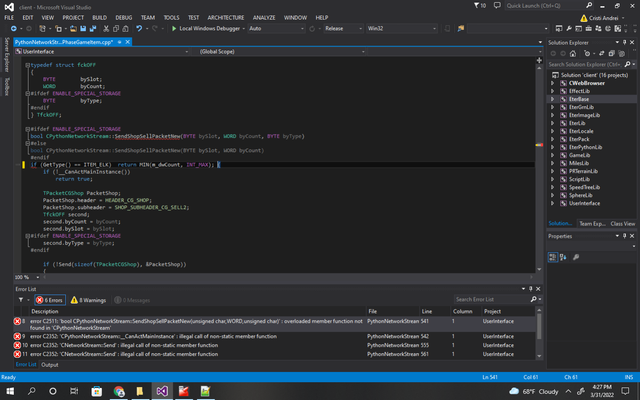Open the Win32 platform dropdown

tap(402, 29)
